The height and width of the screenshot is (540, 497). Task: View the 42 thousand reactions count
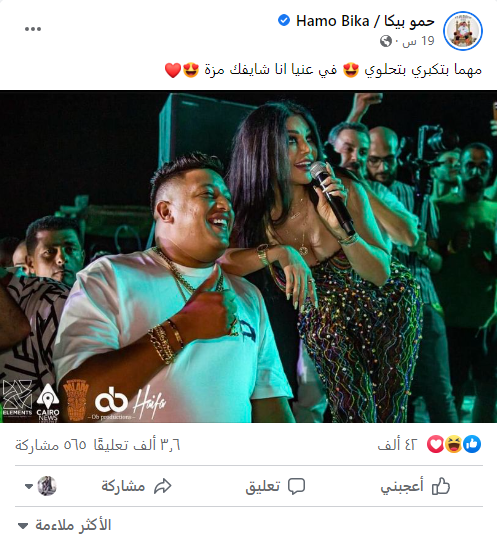click(x=397, y=445)
